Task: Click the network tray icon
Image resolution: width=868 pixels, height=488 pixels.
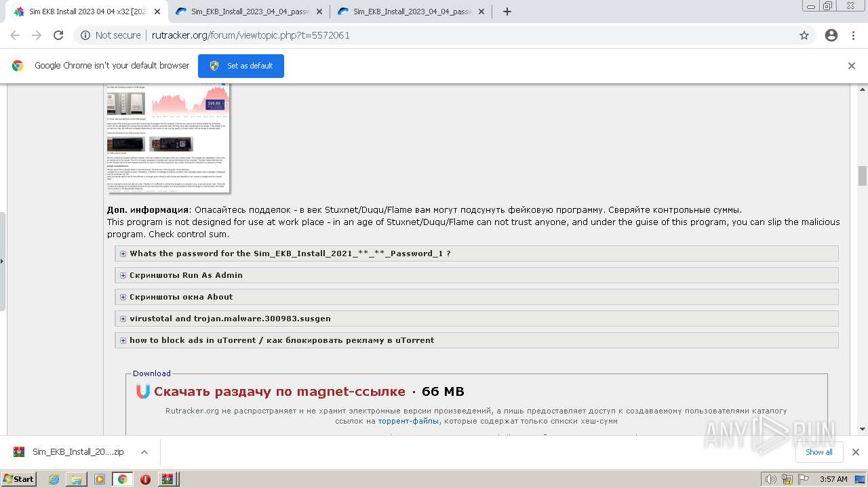Action: pos(787,479)
